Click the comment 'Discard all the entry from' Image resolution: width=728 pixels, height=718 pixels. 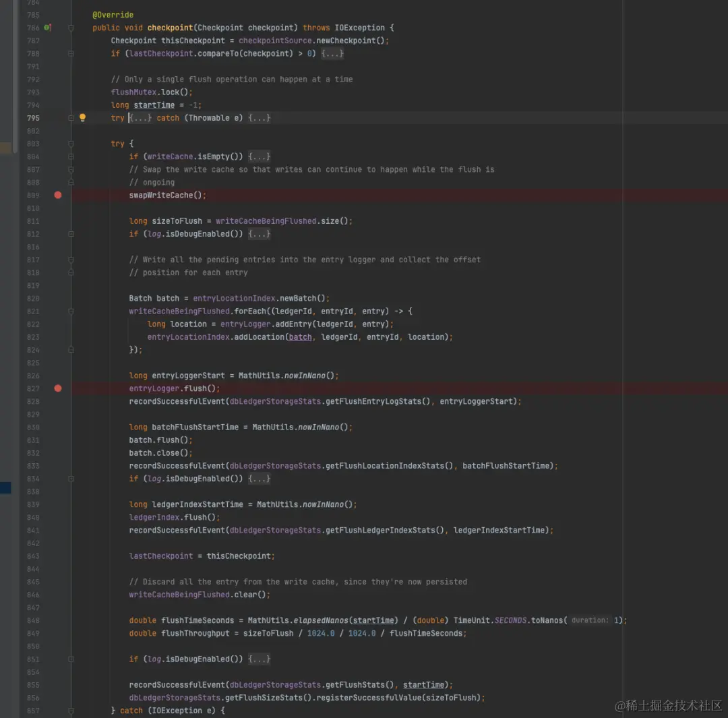(x=298, y=582)
